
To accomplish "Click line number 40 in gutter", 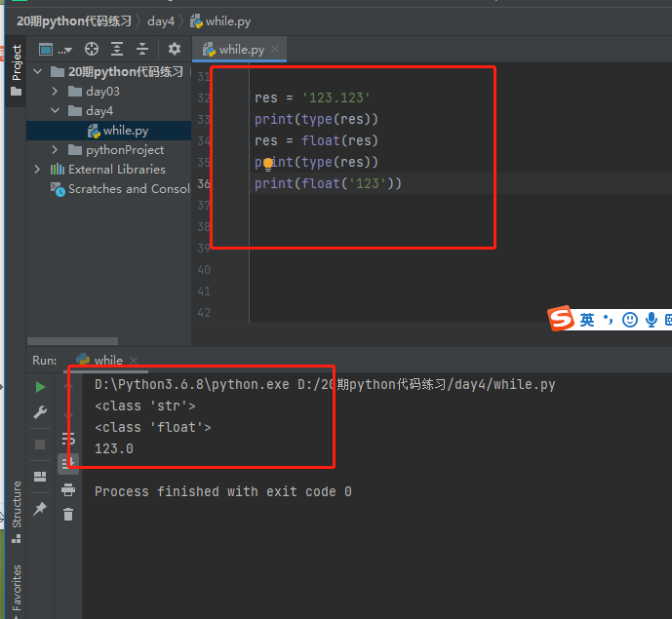I will (x=204, y=270).
